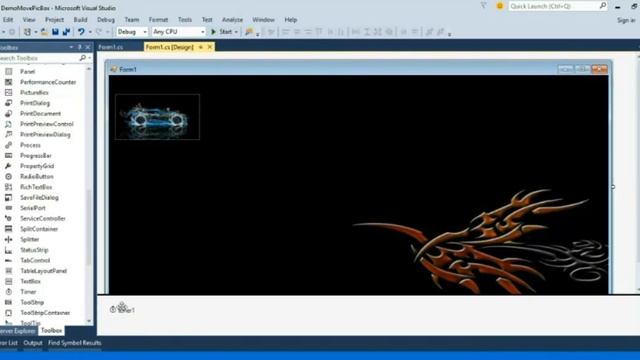Click in the Search Toolbox field
This screenshot has height=360, width=640.
tap(39, 58)
